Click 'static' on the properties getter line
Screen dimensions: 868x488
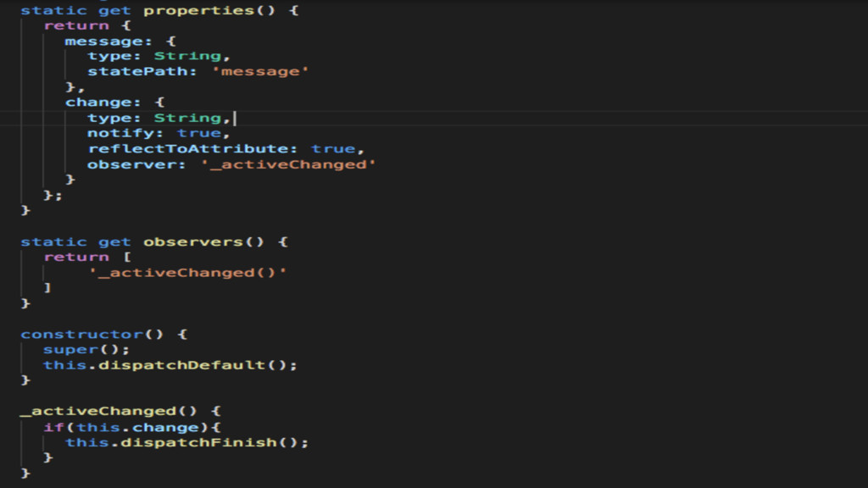pos(53,10)
